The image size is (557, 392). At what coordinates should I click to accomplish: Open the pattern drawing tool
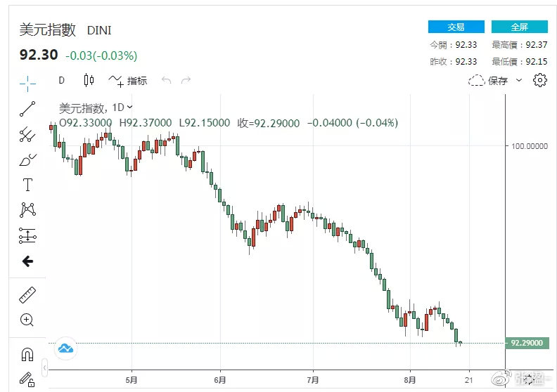click(27, 209)
